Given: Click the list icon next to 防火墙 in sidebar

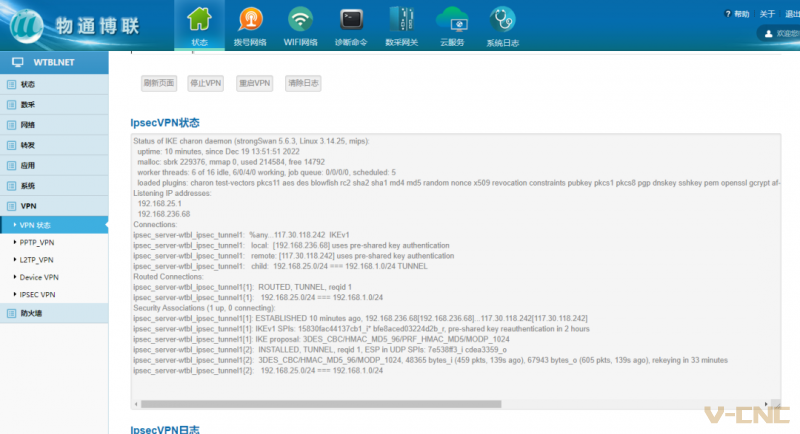Looking at the screenshot, I should [x=11, y=313].
